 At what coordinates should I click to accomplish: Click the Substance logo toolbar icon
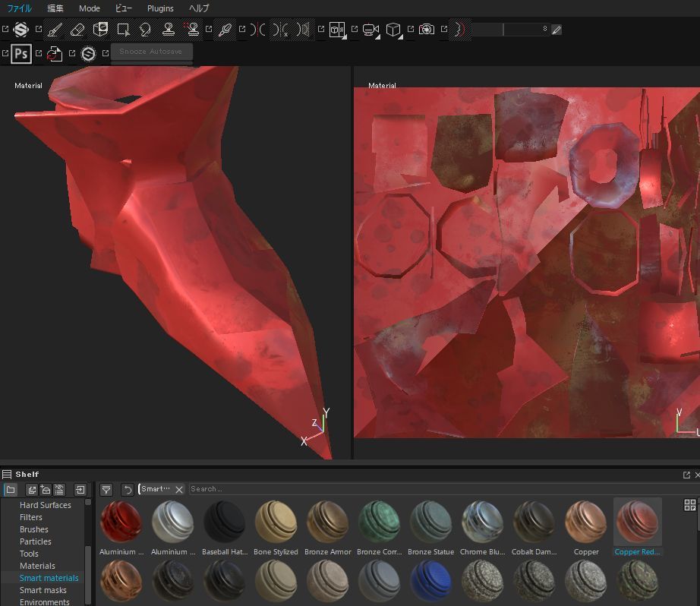click(21, 30)
